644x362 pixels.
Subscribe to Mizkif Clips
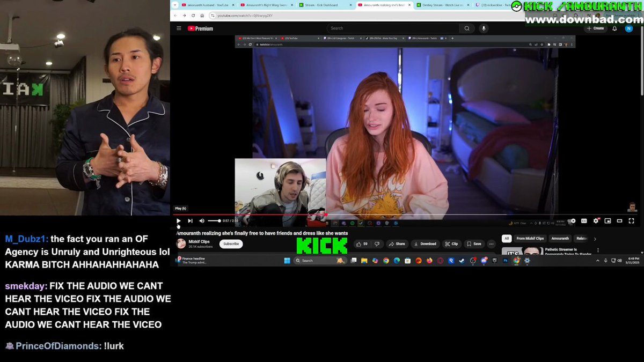231,243
